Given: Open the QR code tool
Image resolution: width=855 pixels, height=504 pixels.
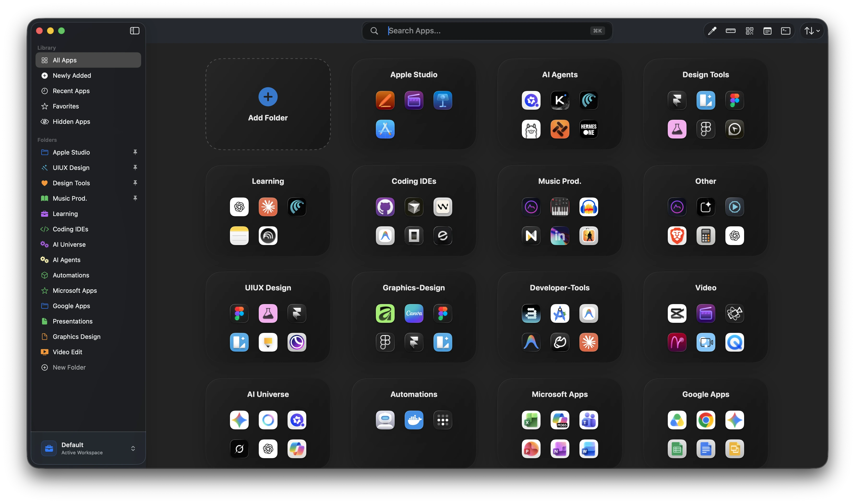Looking at the screenshot, I should [x=749, y=31].
